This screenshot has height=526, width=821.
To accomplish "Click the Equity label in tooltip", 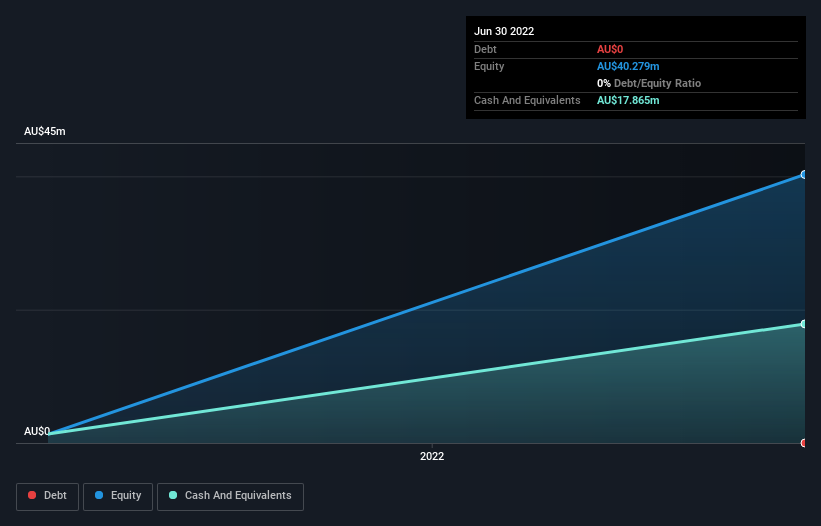I will (489, 66).
